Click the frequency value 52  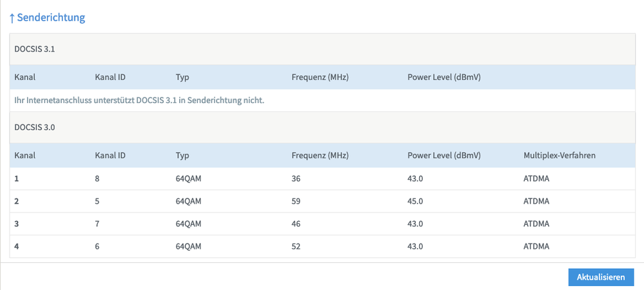coord(297,246)
